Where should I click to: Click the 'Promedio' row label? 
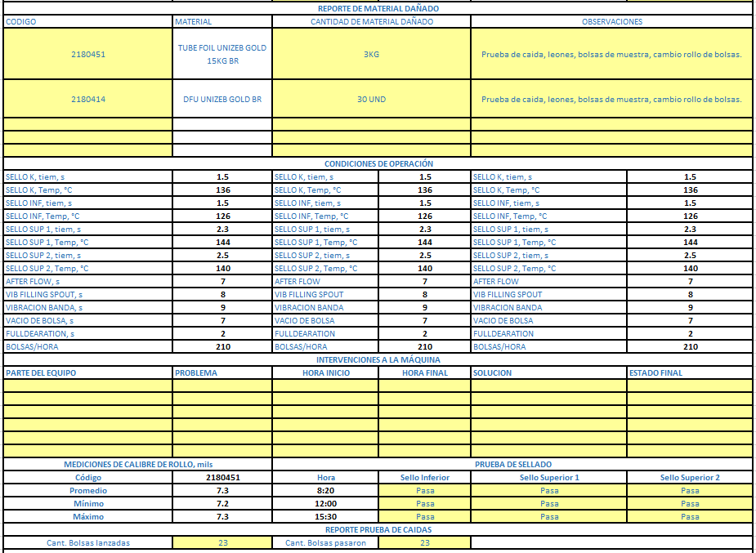[87, 491]
